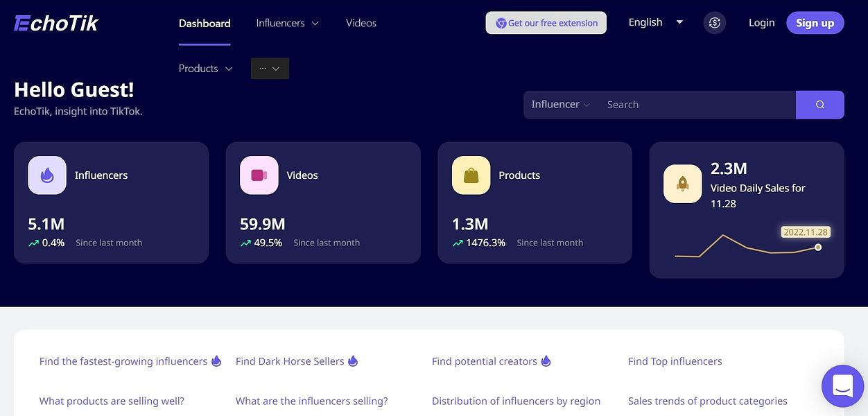Open the Videos camera icon card
Screen dimensions: 868x416
coord(259,175)
